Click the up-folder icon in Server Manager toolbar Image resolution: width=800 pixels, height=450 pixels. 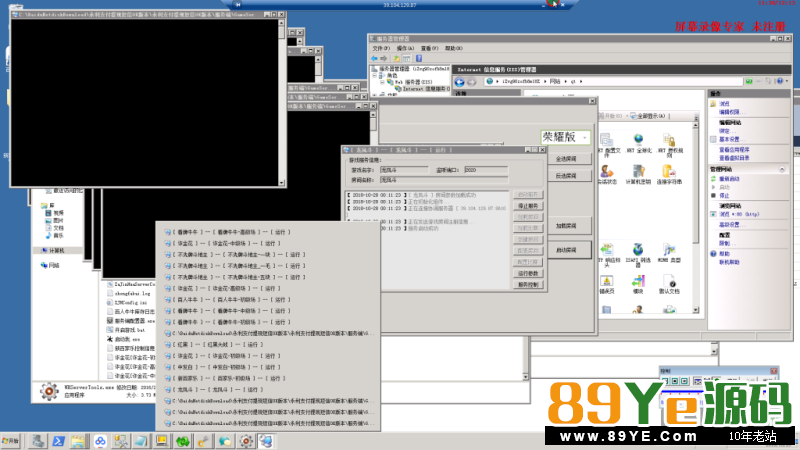396,59
